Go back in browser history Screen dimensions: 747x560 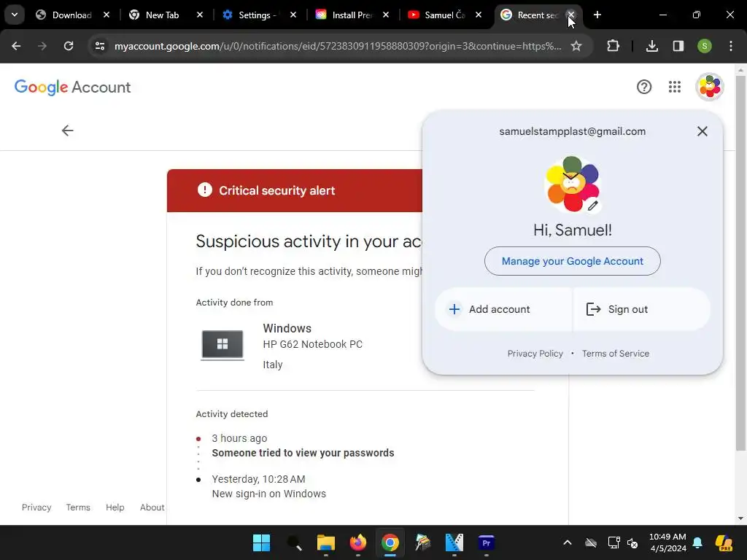tap(16, 46)
